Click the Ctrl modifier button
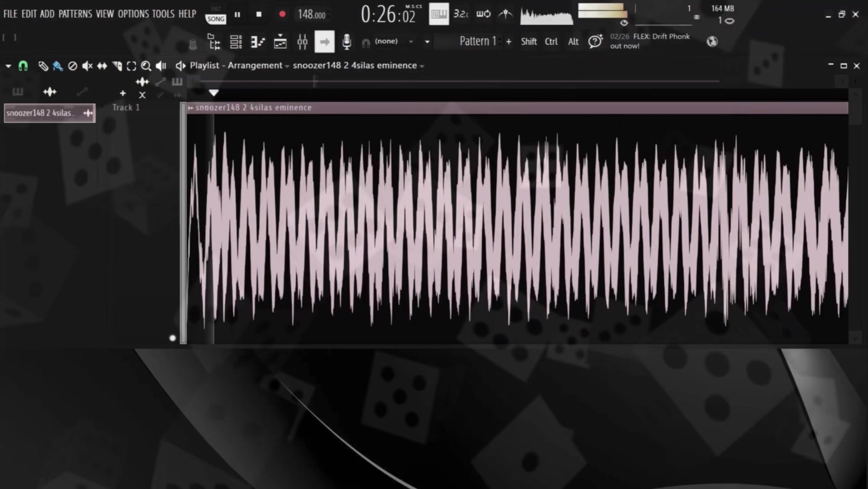Viewport: 868px width, 489px height. click(551, 42)
